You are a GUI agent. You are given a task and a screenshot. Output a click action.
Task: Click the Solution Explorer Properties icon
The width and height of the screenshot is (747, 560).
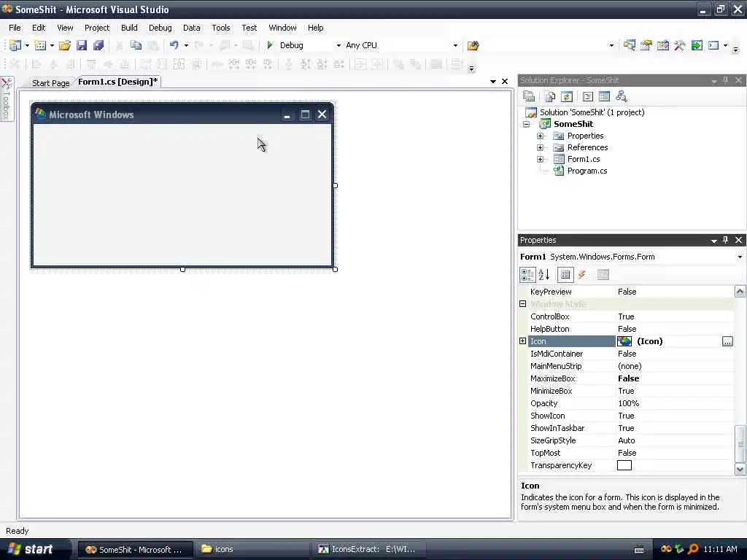(x=529, y=96)
